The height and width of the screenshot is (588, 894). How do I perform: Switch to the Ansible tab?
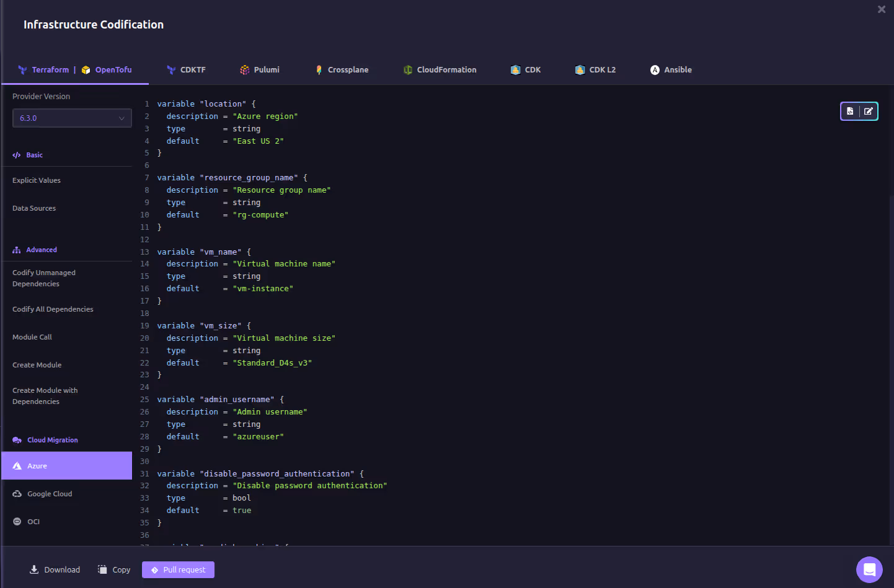tap(671, 70)
